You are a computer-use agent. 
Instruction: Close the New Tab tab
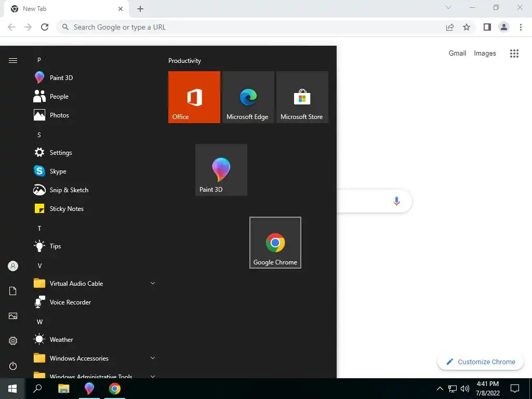(x=121, y=9)
